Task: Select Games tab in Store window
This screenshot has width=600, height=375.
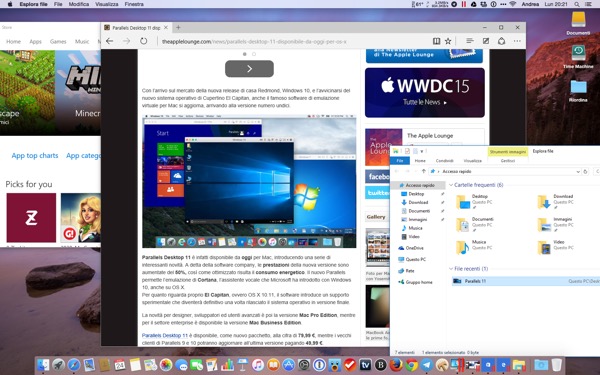Action: 58,41
